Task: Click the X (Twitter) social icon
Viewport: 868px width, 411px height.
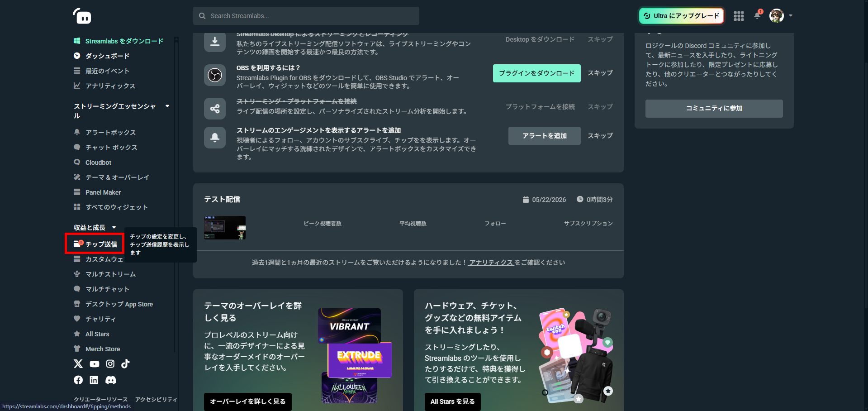Action: (78, 364)
